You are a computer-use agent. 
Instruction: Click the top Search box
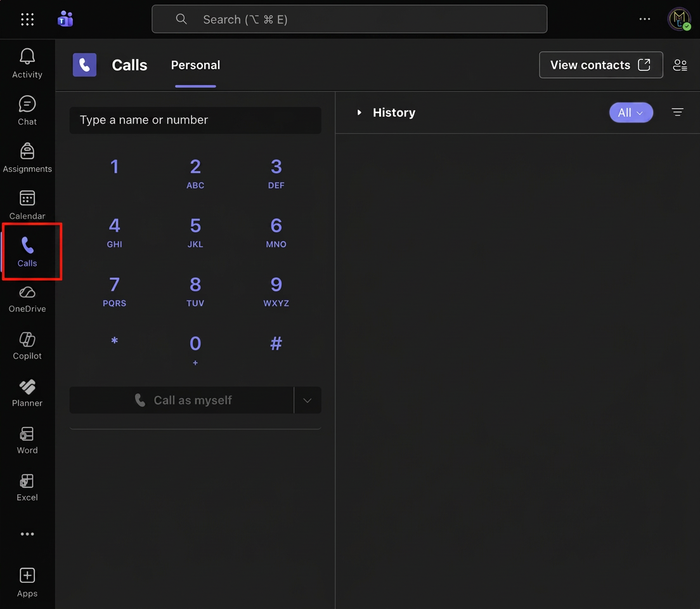click(349, 19)
